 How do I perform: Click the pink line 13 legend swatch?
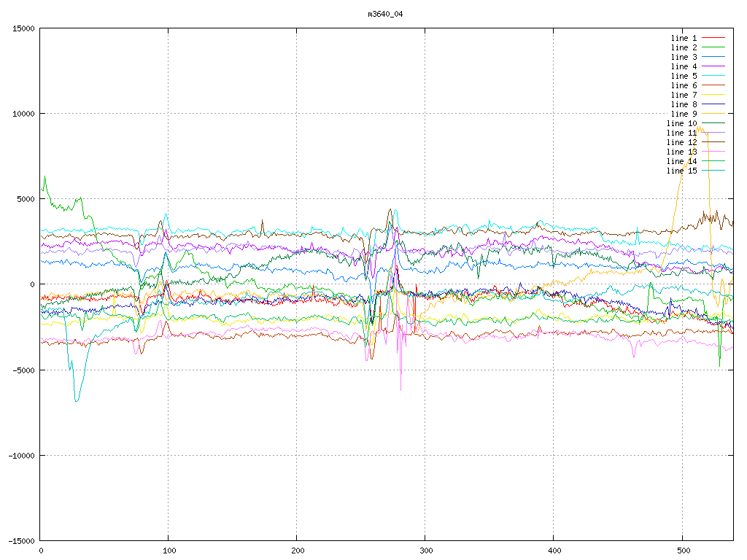[x=713, y=152]
